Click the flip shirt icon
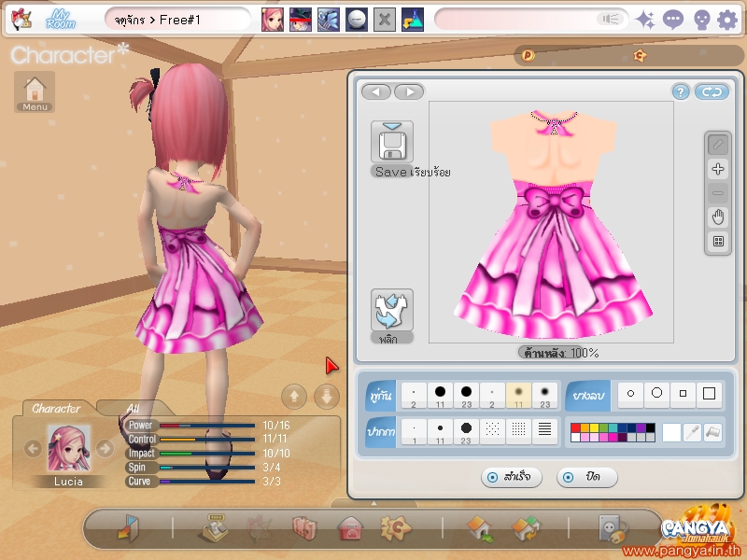This screenshot has height=560, width=747. [391, 310]
